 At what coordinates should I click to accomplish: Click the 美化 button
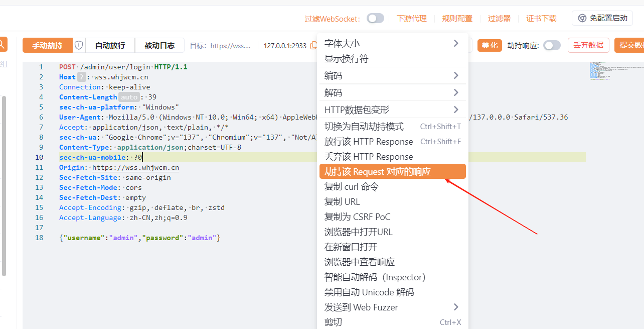490,45
